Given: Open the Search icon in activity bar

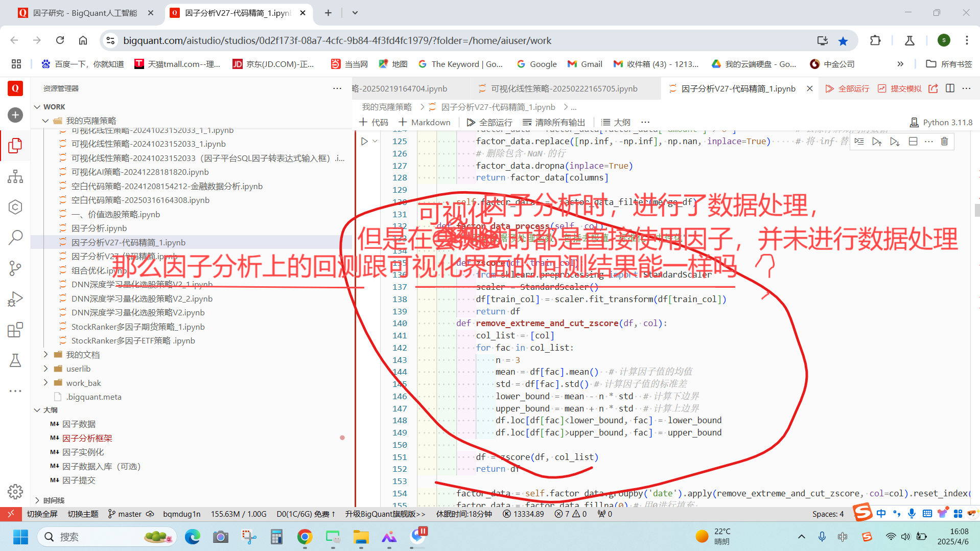Looking at the screenshot, I should pyautogui.click(x=15, y=237).
